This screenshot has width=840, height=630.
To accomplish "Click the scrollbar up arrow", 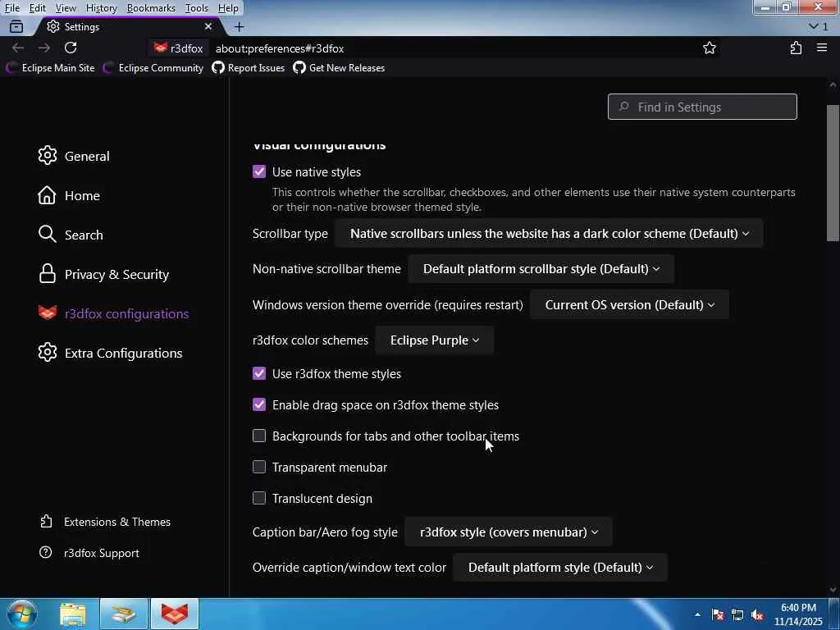I will click(x=833, y=84).
